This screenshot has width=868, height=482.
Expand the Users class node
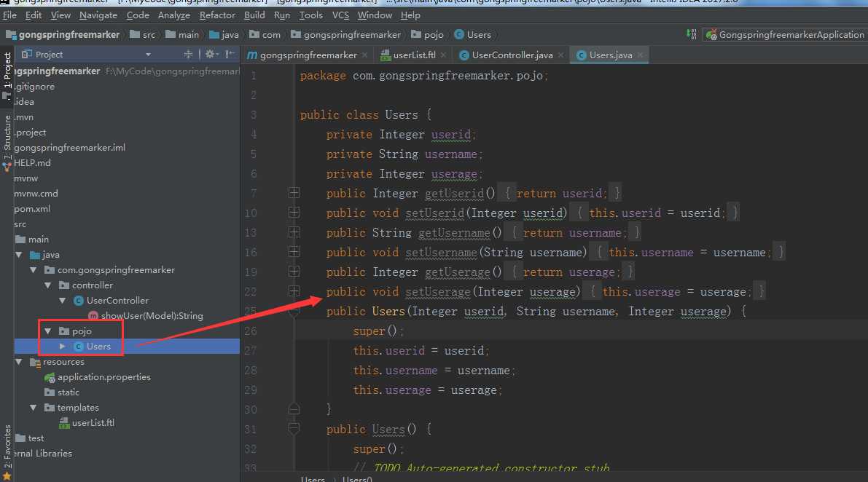click(63, 347)
